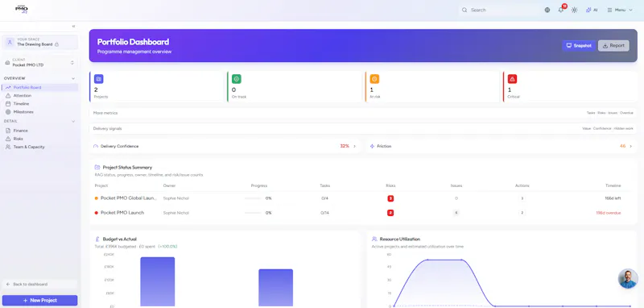Click lock icon beside The Drawing Board
The image size is (644, 308).
(x=56, y=44)
